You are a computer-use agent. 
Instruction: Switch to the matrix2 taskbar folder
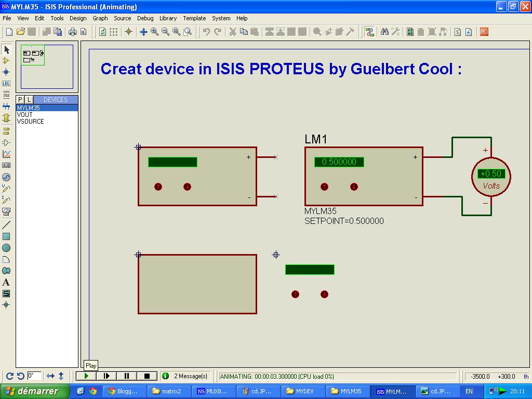tap(168, 391)
